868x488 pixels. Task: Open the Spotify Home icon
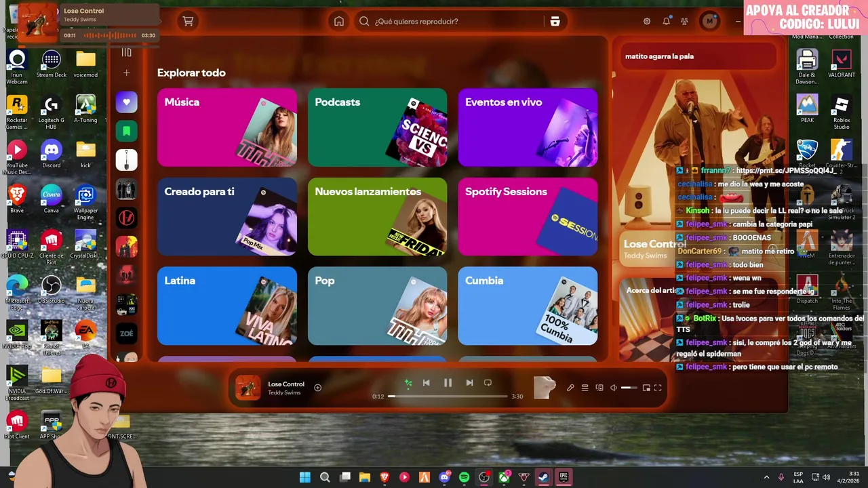[x=339, y=21]
